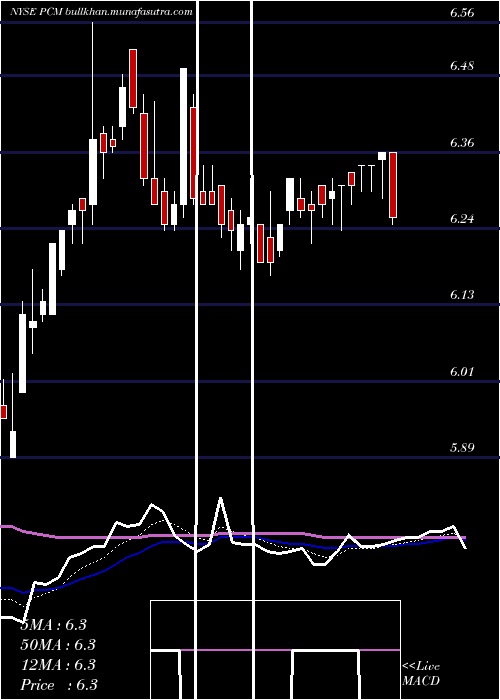Select the 6.48 price axis label

462,66
